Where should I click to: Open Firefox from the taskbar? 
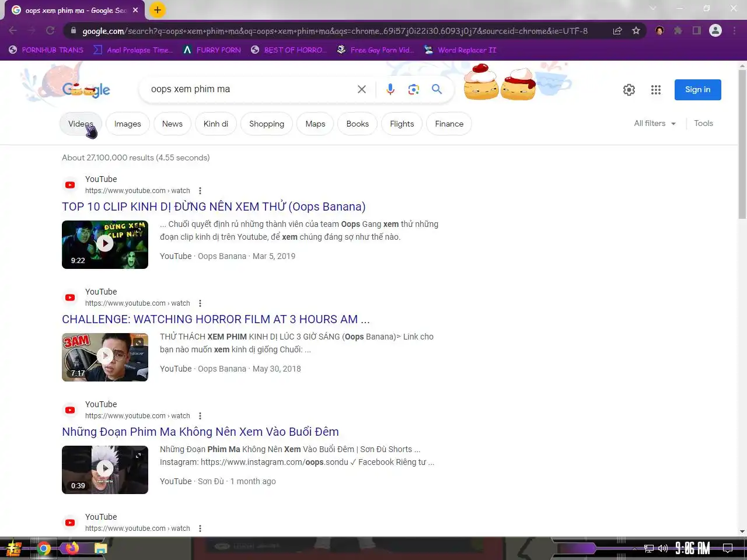pos(72,548)
